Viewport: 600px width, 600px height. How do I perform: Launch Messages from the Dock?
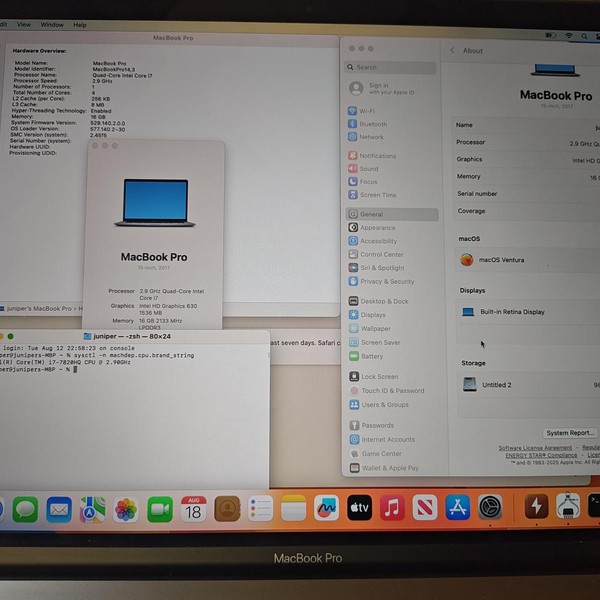(25, 509)
